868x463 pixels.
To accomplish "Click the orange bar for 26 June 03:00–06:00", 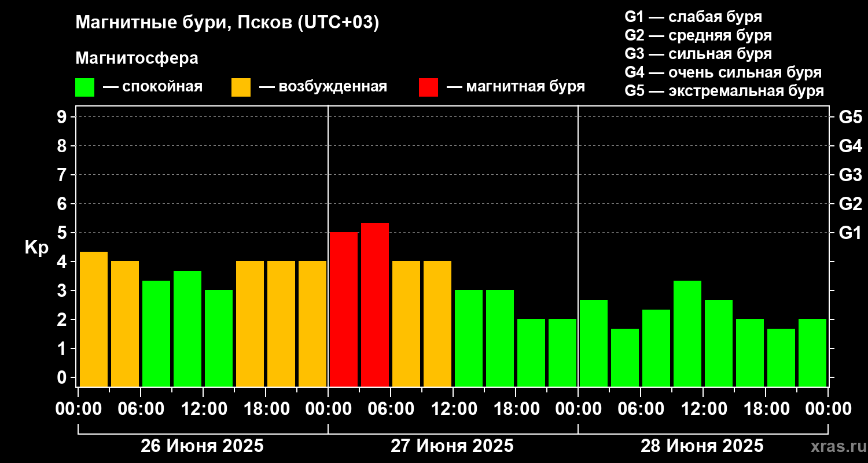I will tap(125, 324).
